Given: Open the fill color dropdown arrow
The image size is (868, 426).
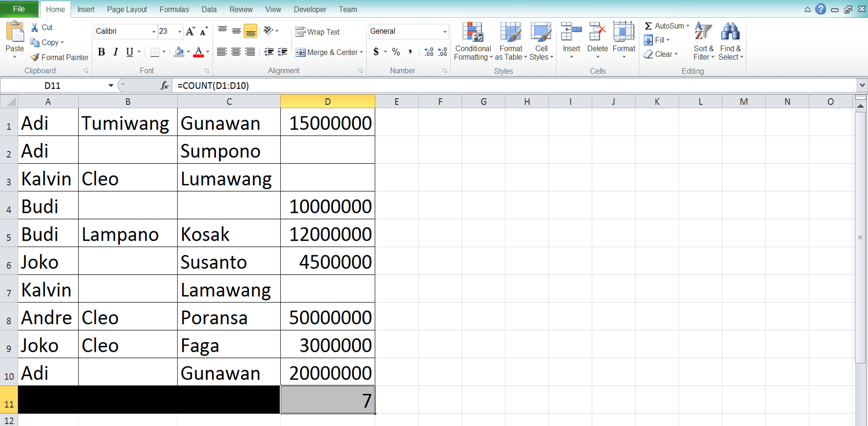Looking at the screenshot, I should point(188,52).
